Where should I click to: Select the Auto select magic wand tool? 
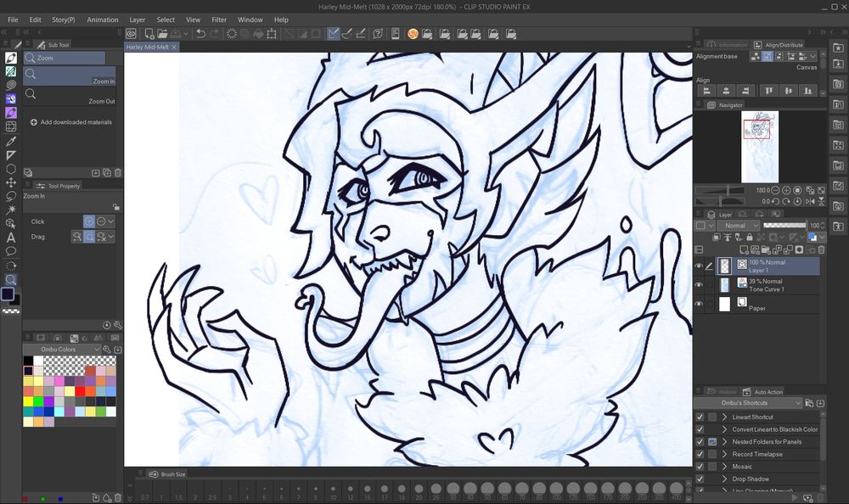pos(11,210)
